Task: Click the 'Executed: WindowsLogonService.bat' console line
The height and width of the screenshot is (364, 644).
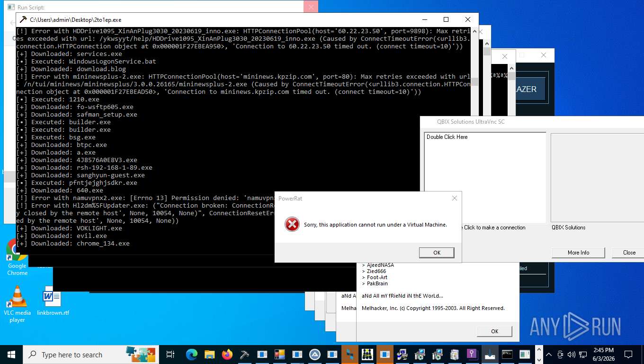Action: click(86, 61)
